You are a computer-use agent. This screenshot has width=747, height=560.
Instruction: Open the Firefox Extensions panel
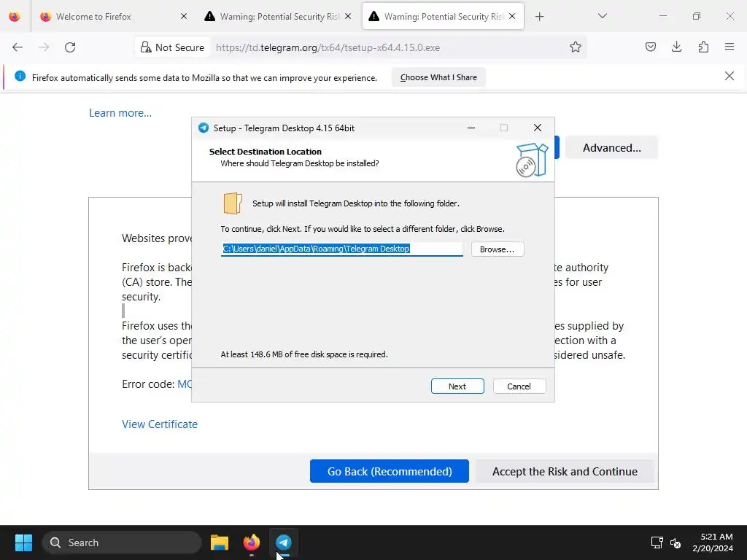pyautogui.click(x=703, y=47)
